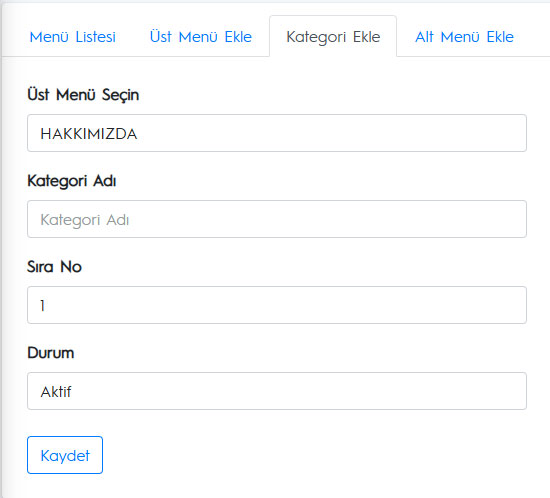Click into the Sıra No field

(277, 305)
